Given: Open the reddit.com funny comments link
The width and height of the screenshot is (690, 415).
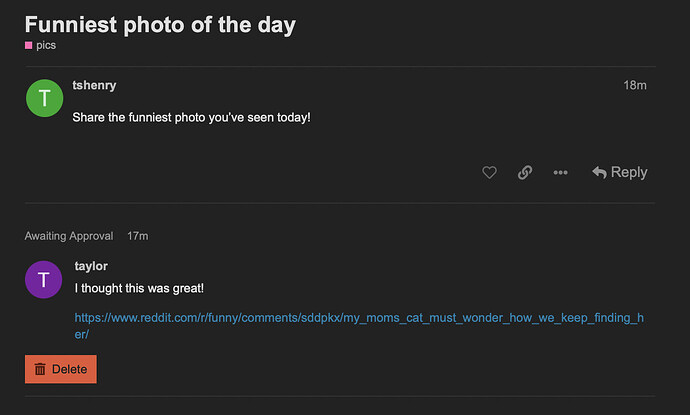Looking at the screenshot, I should 359,318.
